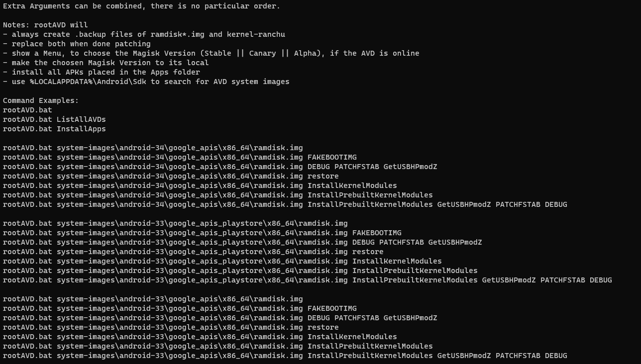Click the "Notes: rootAVD will" line
This screenshot has width=641, height=364.
[45, 25]
